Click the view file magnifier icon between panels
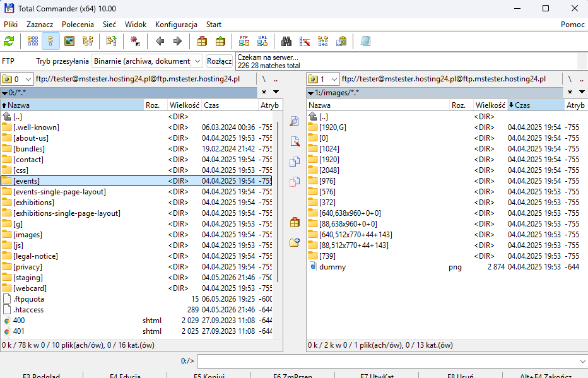 click(295, 121)
